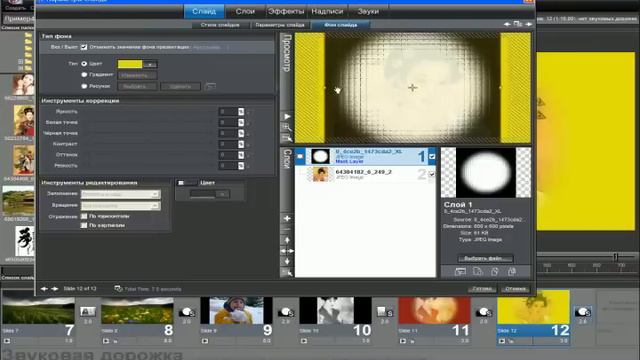This screenshot has width=640, height=360.
Task: Click the gradient Изменить button
Action: pos(138,75)
